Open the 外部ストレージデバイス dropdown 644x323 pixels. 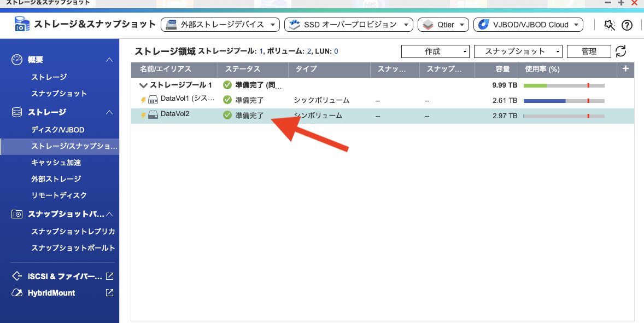(x=220, y=25)
